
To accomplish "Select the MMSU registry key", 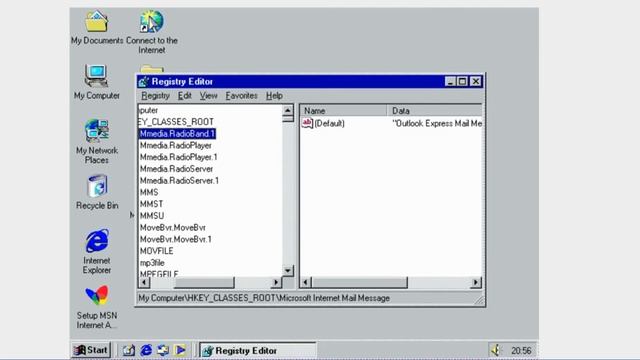I will (x=152, y=216).
